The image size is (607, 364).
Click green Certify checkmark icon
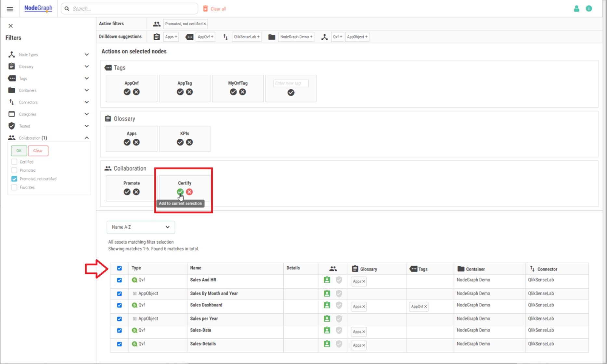180,192
